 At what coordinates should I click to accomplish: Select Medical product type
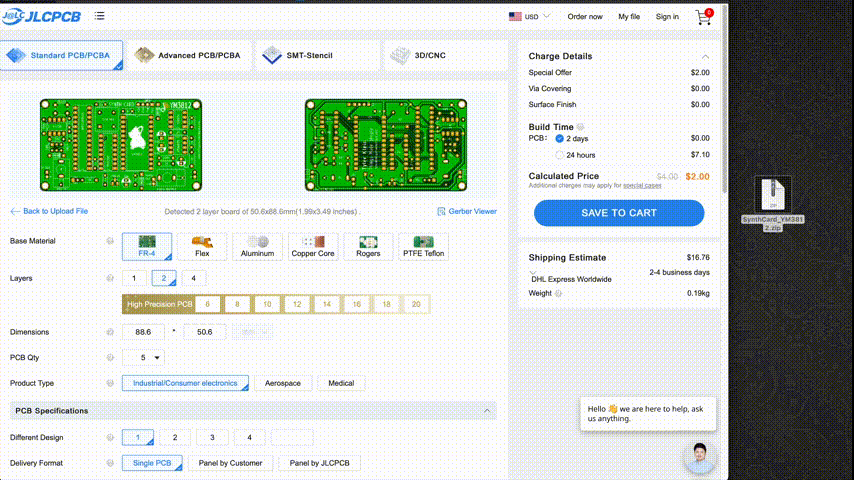[x=341, y=383]
